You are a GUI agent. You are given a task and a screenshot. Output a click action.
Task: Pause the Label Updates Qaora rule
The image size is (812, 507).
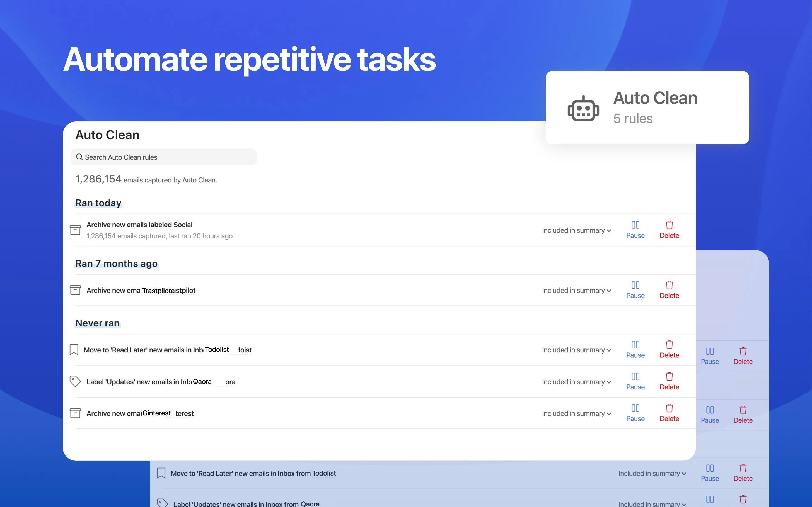click(635, 381)
